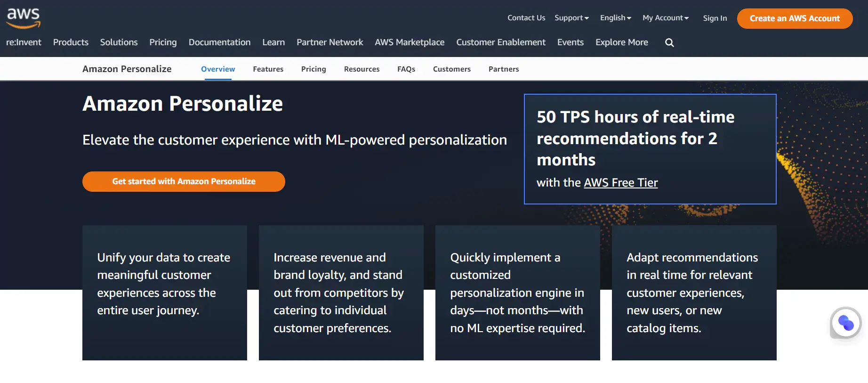Open the Contact Us link
This screenshot has width=868, height=383.
(526, 18)
